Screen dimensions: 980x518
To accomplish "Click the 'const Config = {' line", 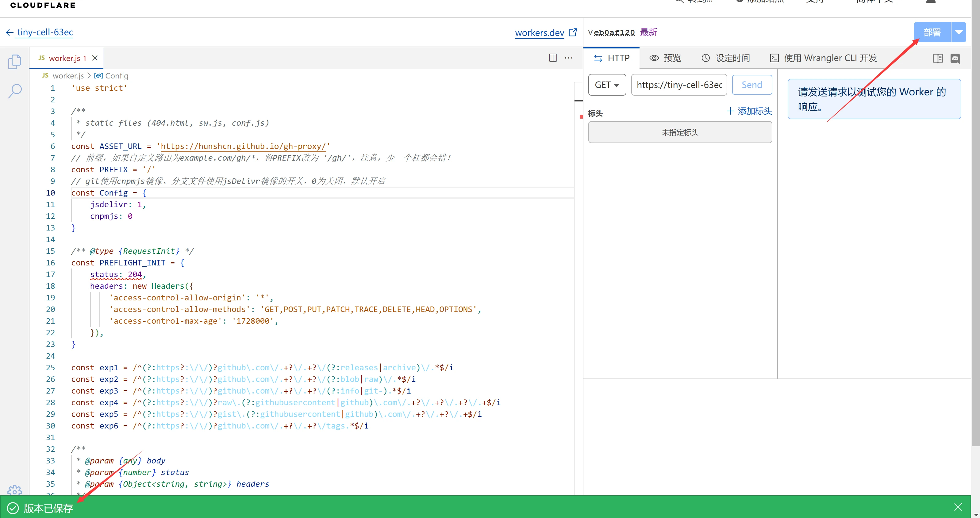I will pyautogui.click(x=109, y=193).
